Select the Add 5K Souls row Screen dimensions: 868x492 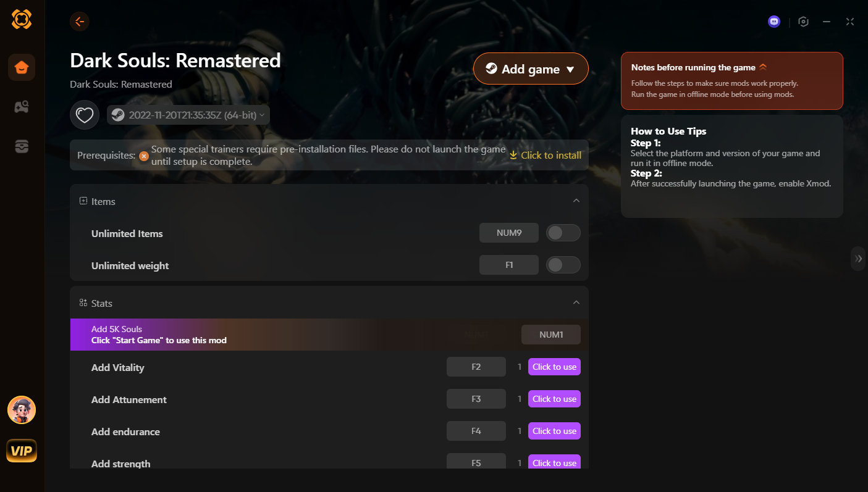click(329, 335)
